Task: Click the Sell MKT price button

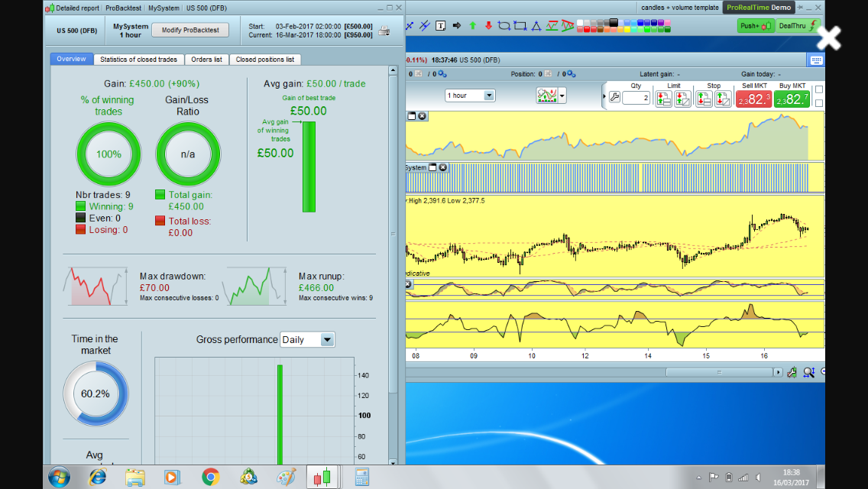Action: [x=753, y=99]
